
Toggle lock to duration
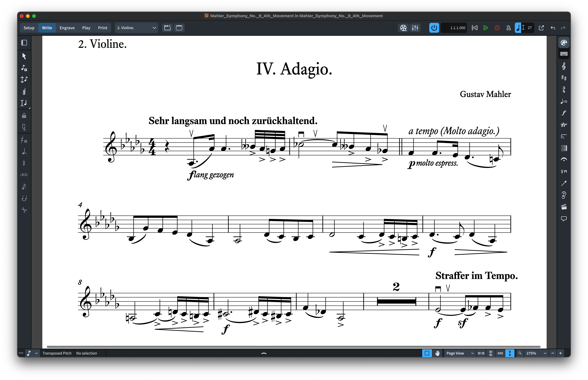coord(24,116)
